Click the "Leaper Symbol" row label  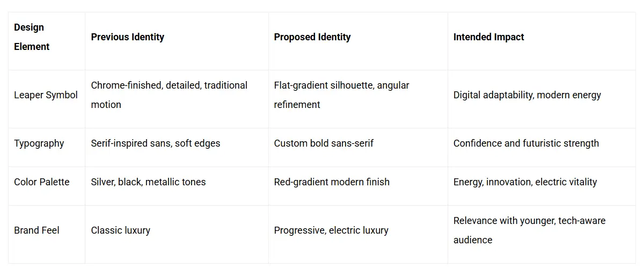(x=46, y=95)
